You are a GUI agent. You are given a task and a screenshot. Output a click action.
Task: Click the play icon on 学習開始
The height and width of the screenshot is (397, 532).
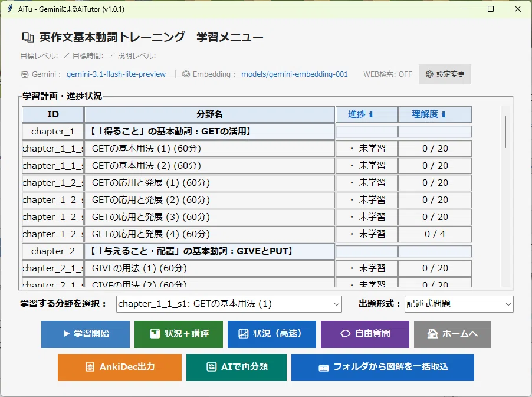coord(67,334)
